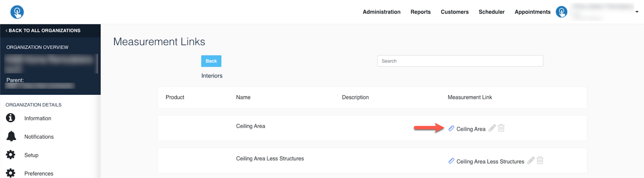Click the Product column header
644x178 pixels.
coord(175,97)
